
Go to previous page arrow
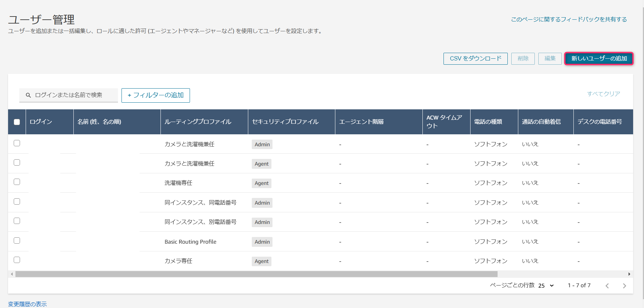coord(607,286)
